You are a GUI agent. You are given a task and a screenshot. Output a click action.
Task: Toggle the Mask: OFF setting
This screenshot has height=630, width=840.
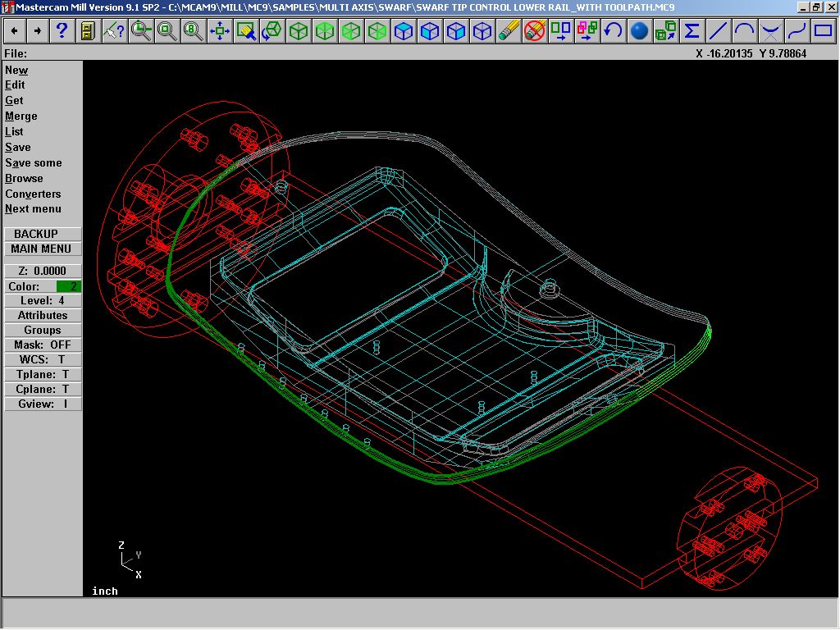(43, 345)
